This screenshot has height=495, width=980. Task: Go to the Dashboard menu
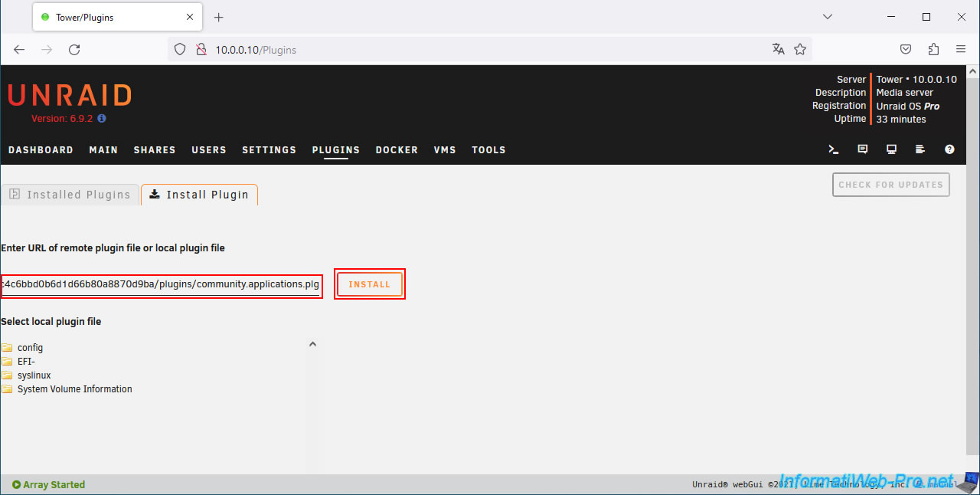(41, 150)
